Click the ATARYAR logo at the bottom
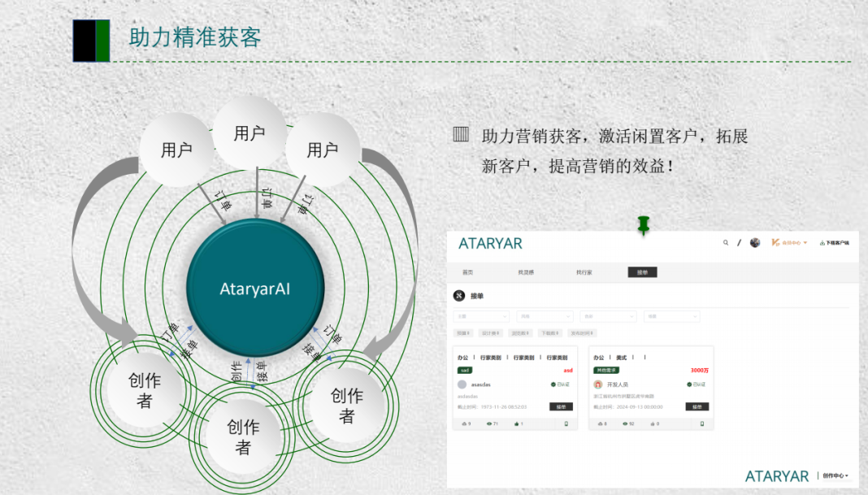Image resolution: width=868 pixels, height=495 pixels. point(777,476)
